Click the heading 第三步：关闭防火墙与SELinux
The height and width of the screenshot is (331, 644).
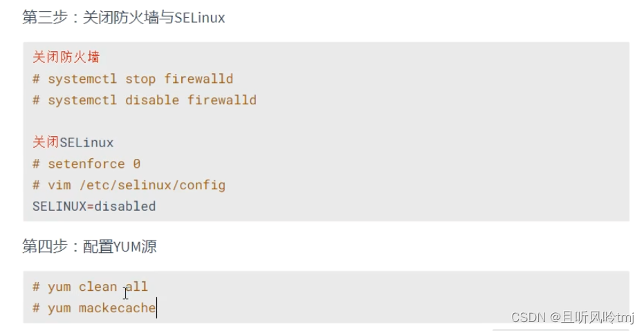[123, 18]
